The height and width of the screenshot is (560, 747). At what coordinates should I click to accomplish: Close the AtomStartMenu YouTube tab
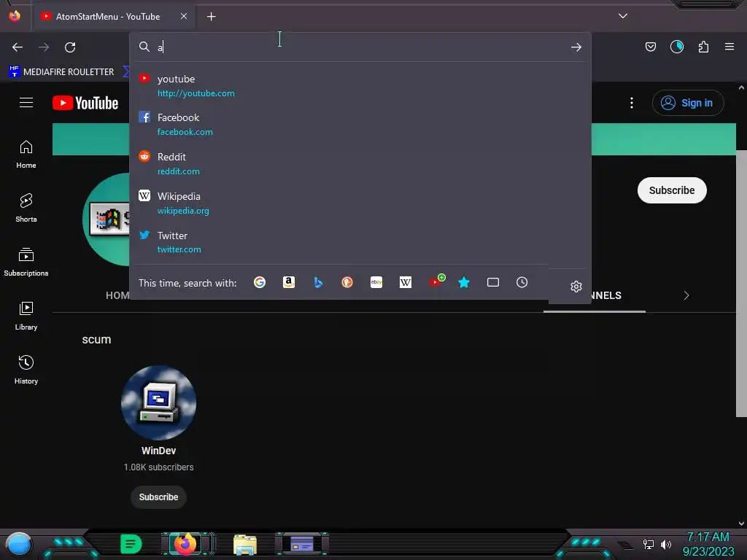coord(183,16)
